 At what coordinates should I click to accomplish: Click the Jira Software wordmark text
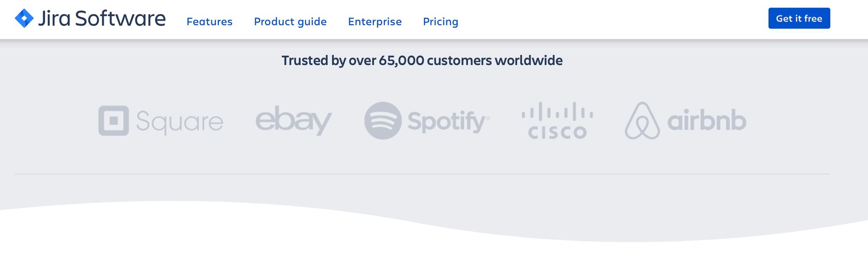[x=102, y=18]
